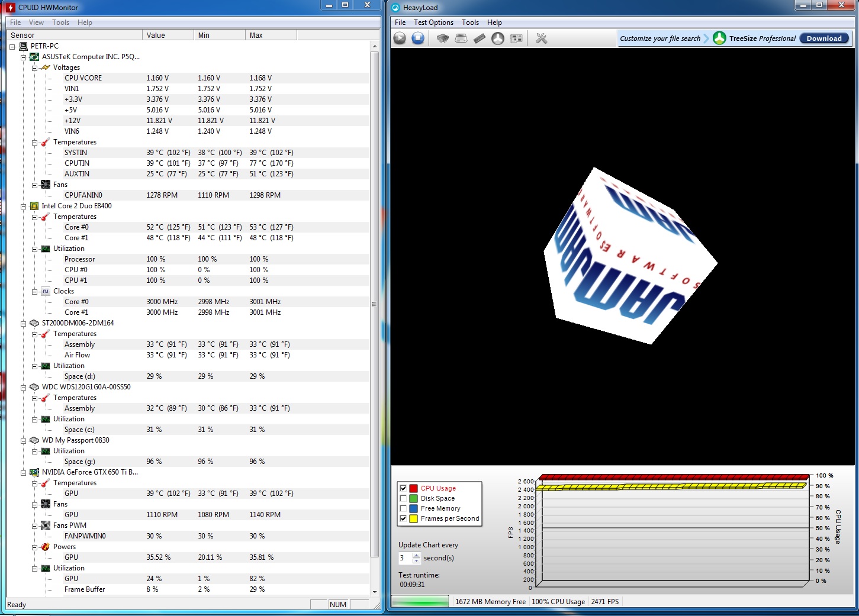Click the Min column header
859x616 pixels.
tap(220, 35)
